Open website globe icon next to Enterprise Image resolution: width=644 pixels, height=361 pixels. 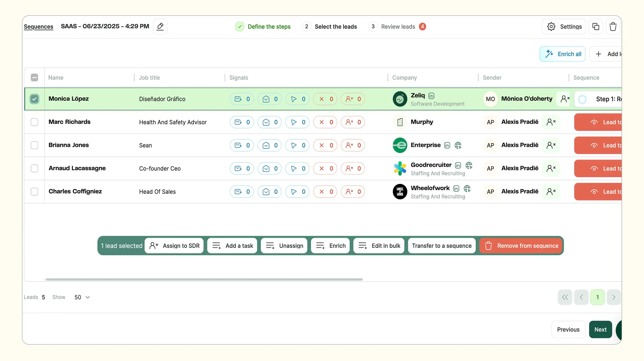coord(458,145)
